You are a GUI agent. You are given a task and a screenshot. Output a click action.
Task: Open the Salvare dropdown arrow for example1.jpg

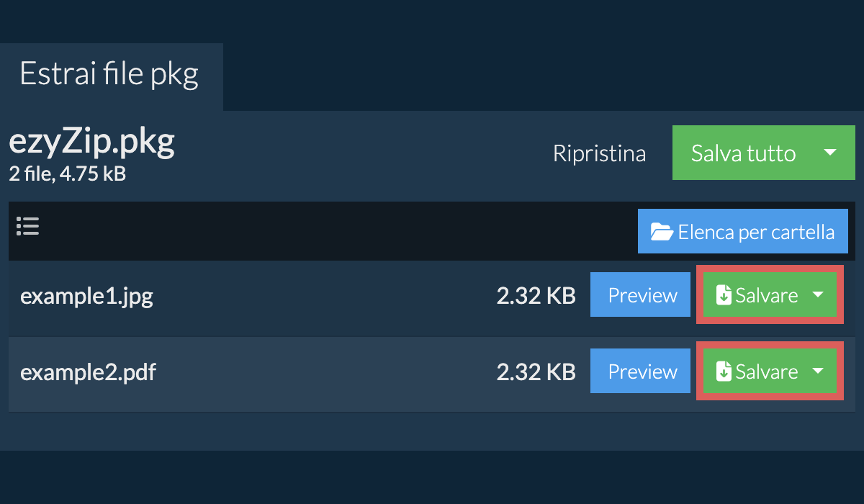818,294
